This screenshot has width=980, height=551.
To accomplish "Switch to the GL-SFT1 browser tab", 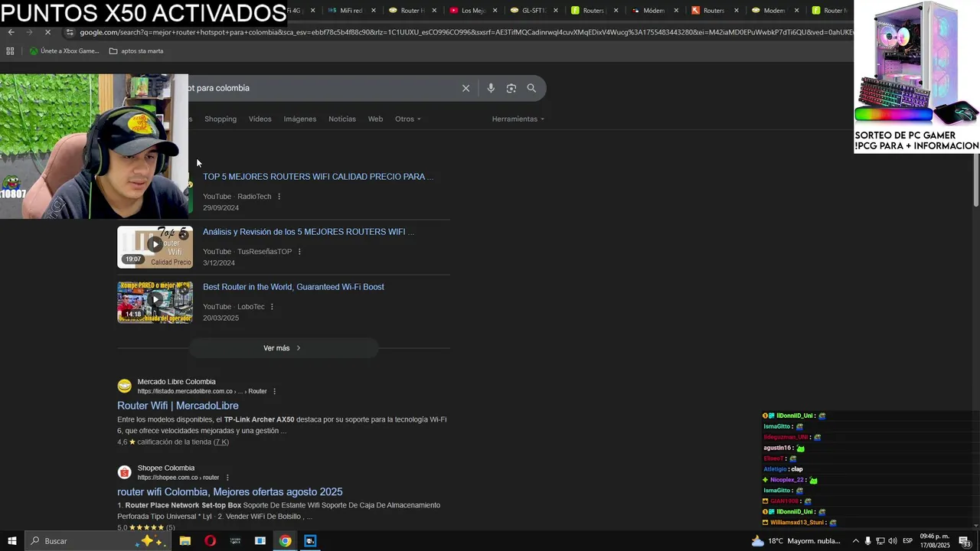I will (533, 11).
